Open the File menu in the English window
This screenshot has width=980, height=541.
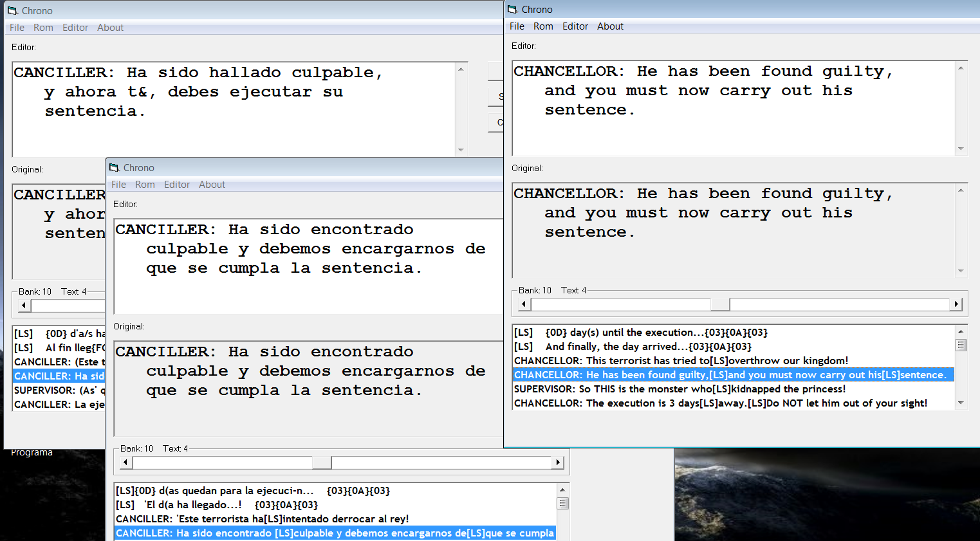point(517,26)
